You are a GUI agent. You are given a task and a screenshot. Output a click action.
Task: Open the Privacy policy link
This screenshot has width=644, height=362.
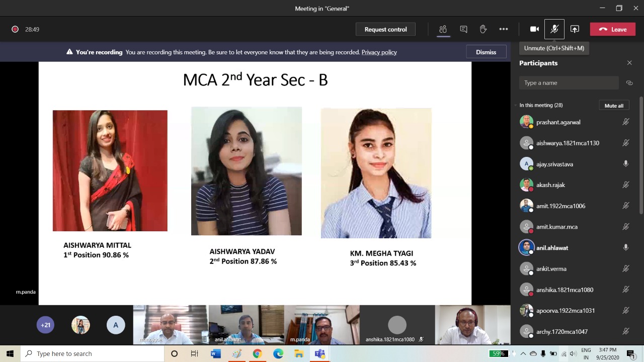coord(379,52)
